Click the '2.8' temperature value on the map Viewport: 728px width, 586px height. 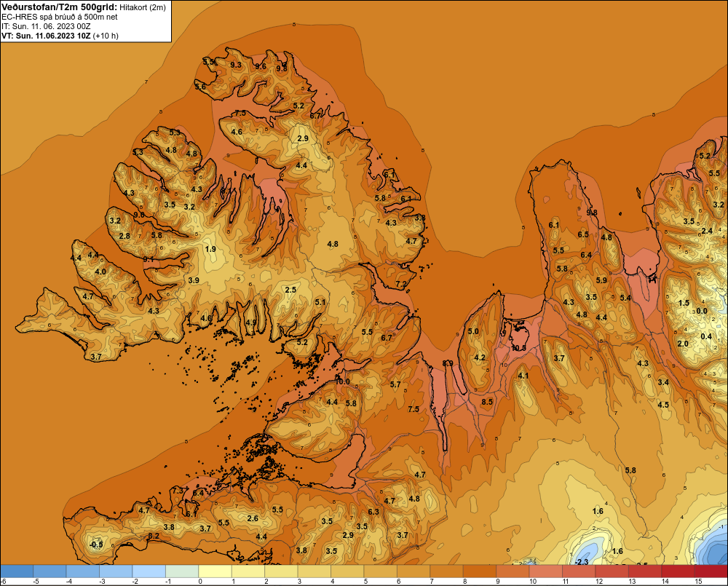point(124,236)
